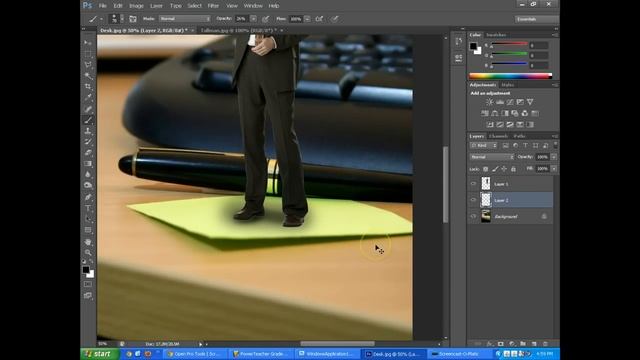Viewport: 640px width, 360px height.
Task: Pick a color from the spectrum ramp
Action: [x=511, y=76]
